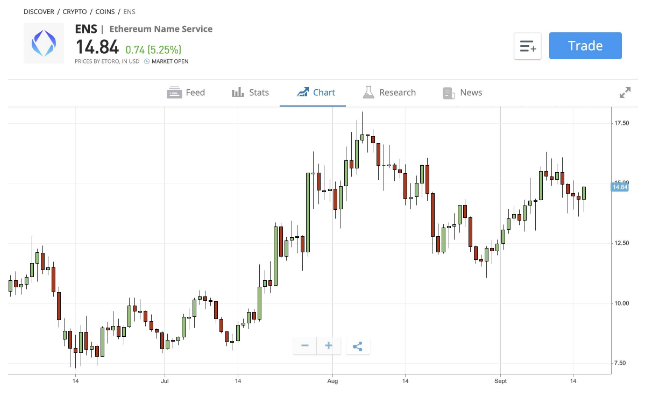Click the 14.84 current price label
Image resolution: width=646 pixels, height=399 pixels.
pos(620,187)
